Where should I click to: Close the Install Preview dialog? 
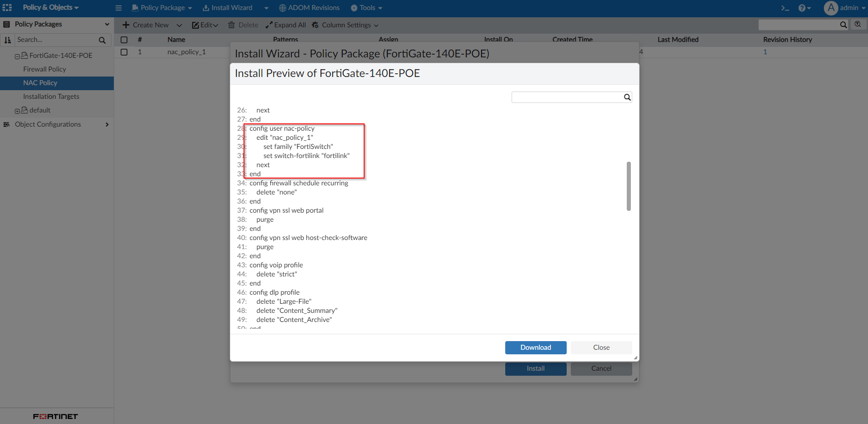[x=601, y=347]
